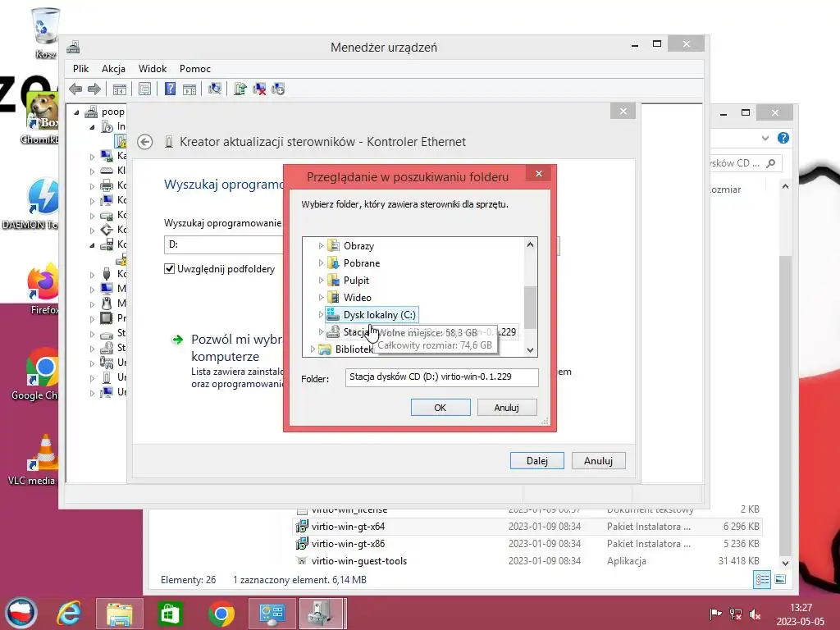Open the Widok menu
This screenshot has height=630, width=840.
pyautogui.click(x=153, y=69)
